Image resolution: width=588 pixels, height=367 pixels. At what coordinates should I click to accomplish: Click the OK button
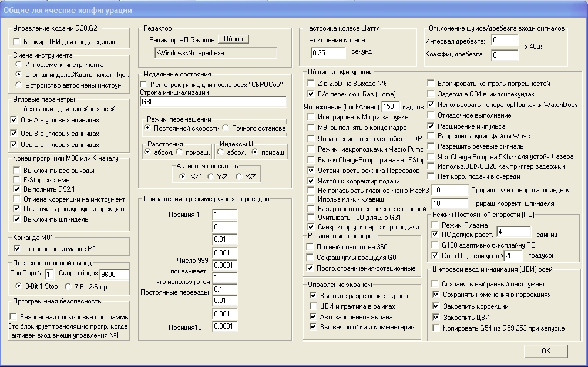[546, 351]
